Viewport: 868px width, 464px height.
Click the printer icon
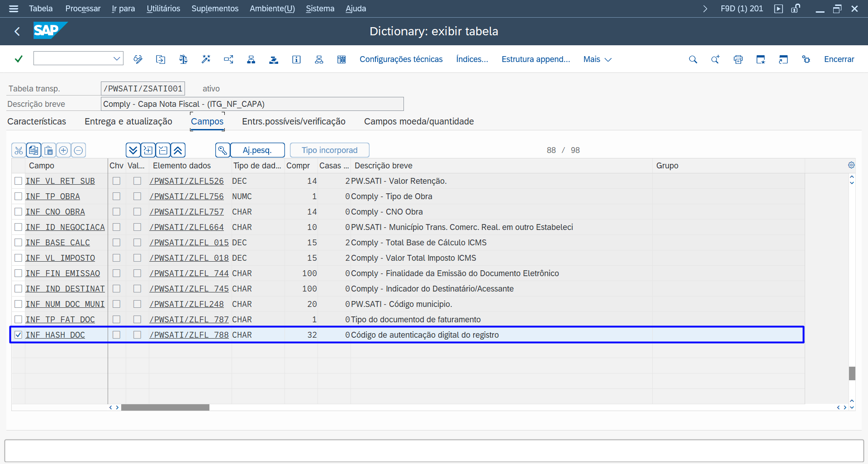click(x=738, y=59)
